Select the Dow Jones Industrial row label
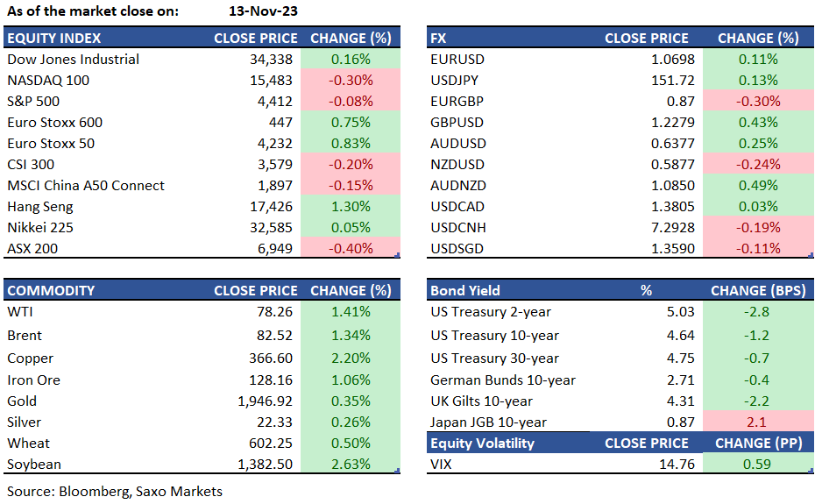Screen dimensions: 815x504 click(73, 60)
